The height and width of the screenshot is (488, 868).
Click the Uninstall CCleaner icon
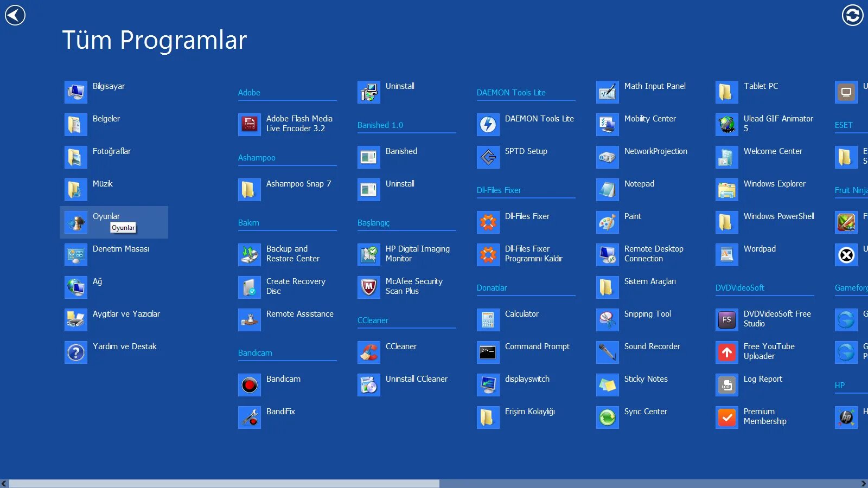point(369,385)
